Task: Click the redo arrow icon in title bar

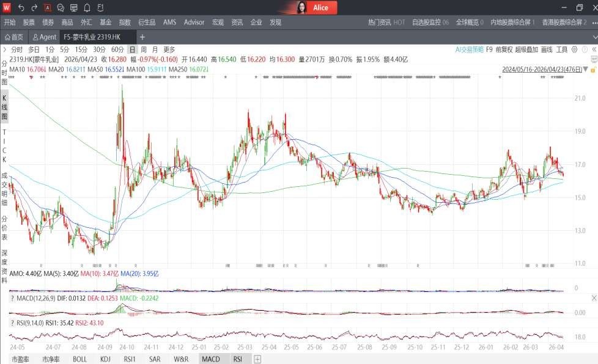Action: pos(34,8)
